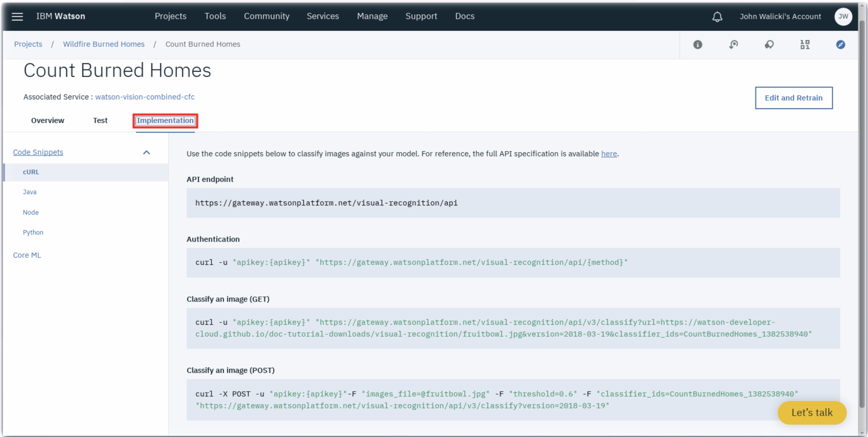Select the Java code snippet
Image resolution: width=868 pixels, height=437 pixels.
[x=30, y=192]
